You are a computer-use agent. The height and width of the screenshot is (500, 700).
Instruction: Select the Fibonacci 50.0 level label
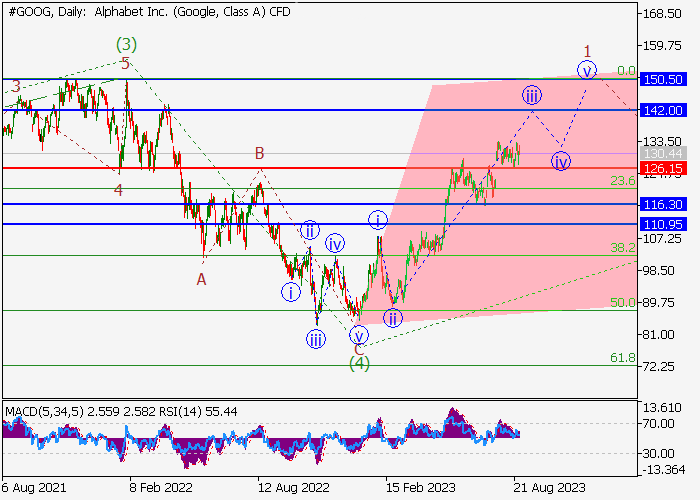pyautogui.click(x=623, y=302)
